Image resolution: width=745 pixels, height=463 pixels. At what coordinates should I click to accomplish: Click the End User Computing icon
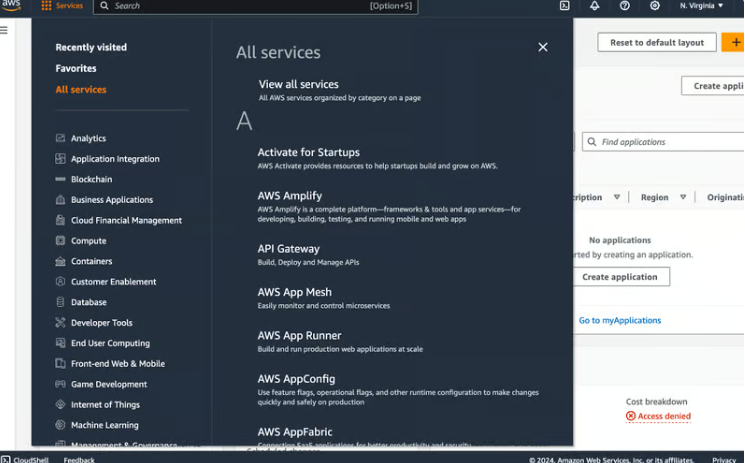(60, 343)
